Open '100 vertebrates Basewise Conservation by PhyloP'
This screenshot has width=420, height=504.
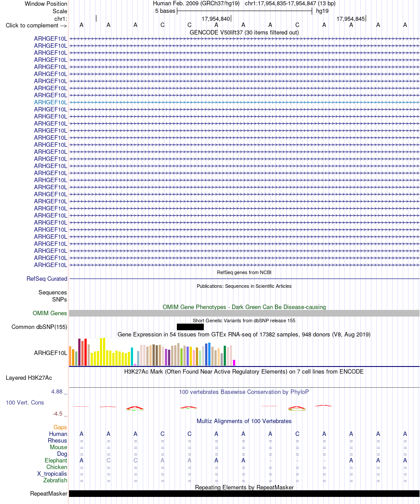[244, 392]
